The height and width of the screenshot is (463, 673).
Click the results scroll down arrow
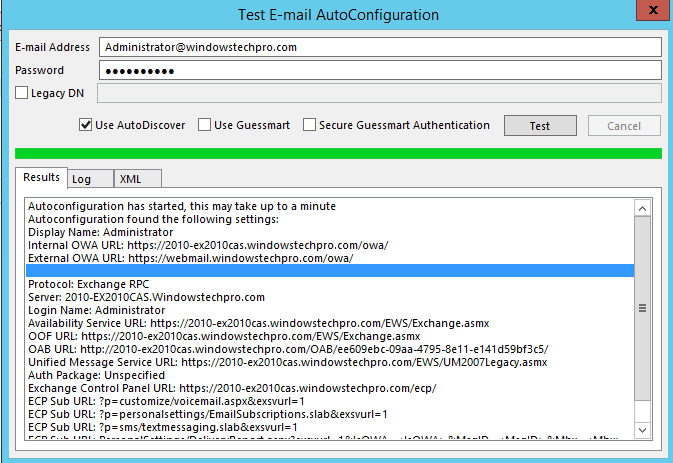(642, 430)
